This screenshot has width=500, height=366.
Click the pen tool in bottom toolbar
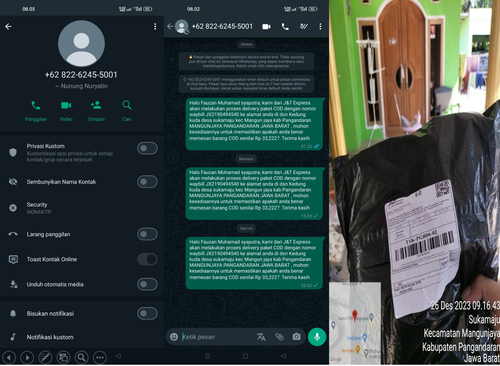coord(45,358)
